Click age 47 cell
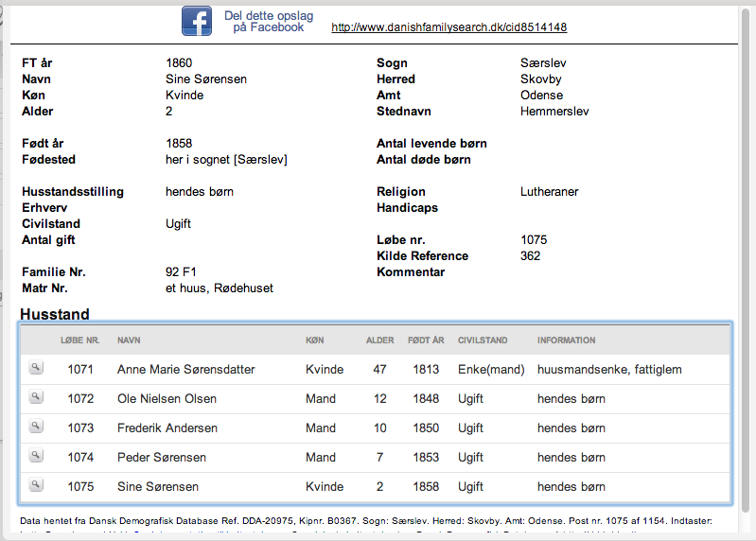 (x=380, y=370)
